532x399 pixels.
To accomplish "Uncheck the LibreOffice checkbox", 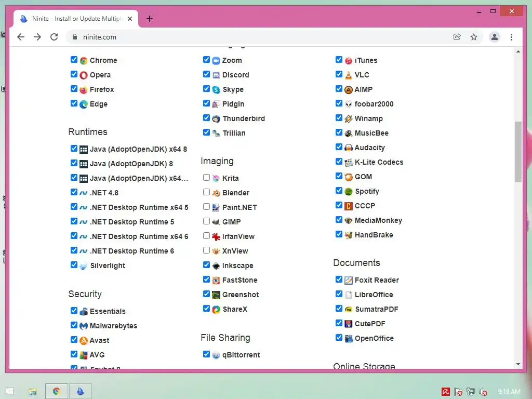I will 339,294.
